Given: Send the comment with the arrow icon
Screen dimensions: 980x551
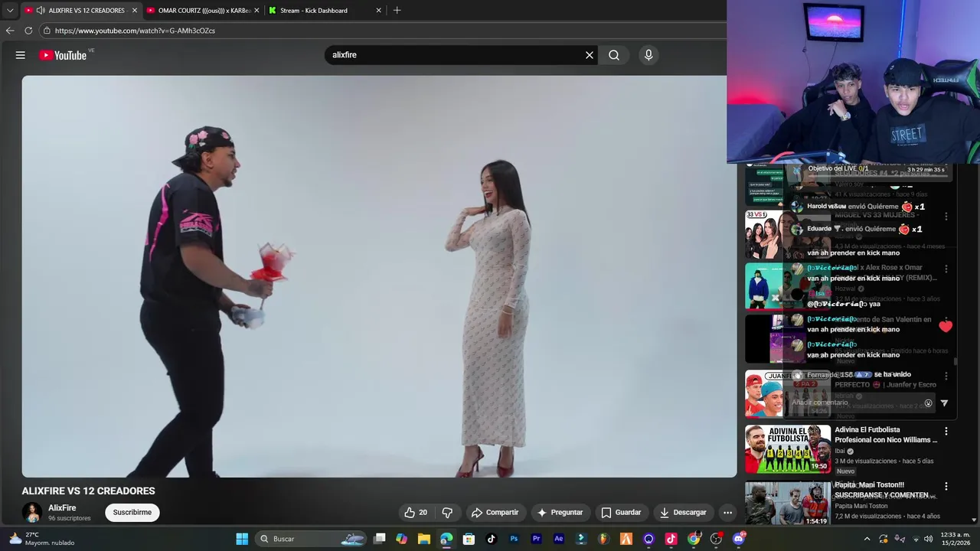Looking at the screenshot, I should coord(944,403).
